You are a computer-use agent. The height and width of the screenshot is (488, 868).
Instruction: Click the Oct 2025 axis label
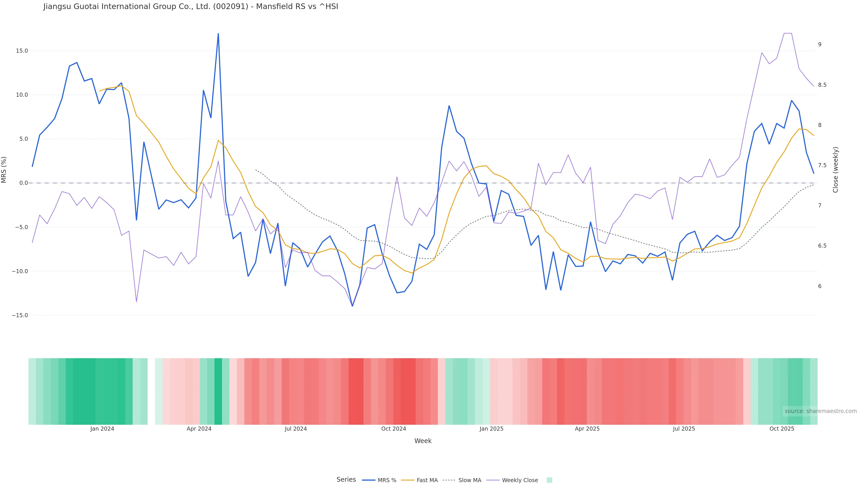(x=782, y=429)
